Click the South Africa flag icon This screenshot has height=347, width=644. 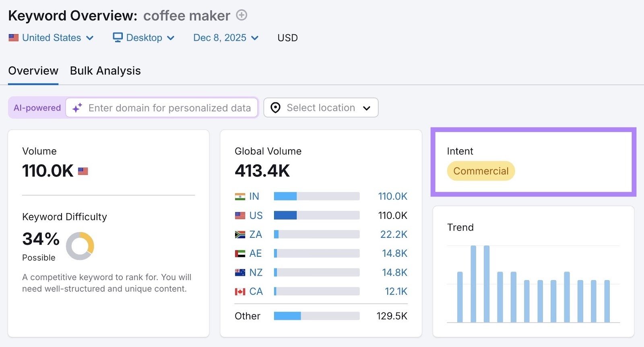coord(240,235)
